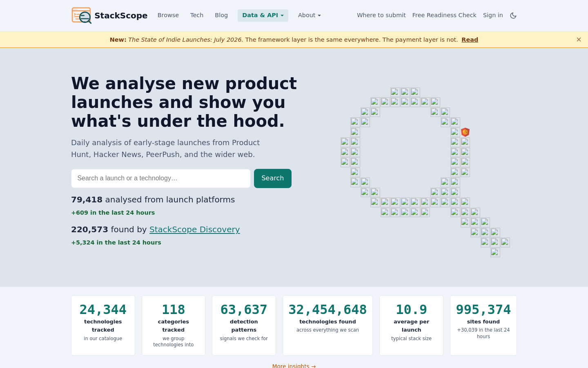Open the Tech menu item
This screenshot has width=588, height=368.
[197, 15]
